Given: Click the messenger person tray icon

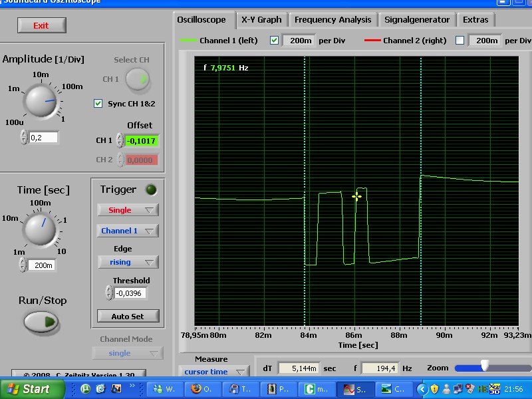Looking at the screenshot, I should pyautogui.click(x=446, y=389).
